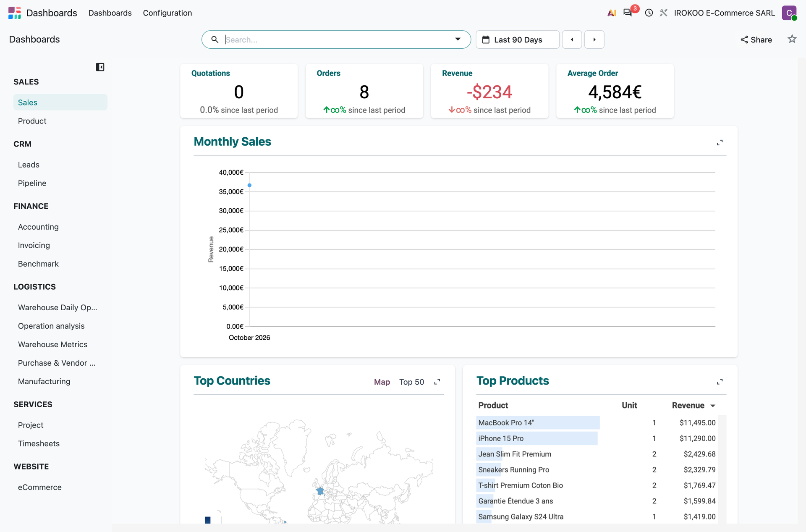Open the Operation analysis dashboard
806x532 pixels.
point(60,326)
